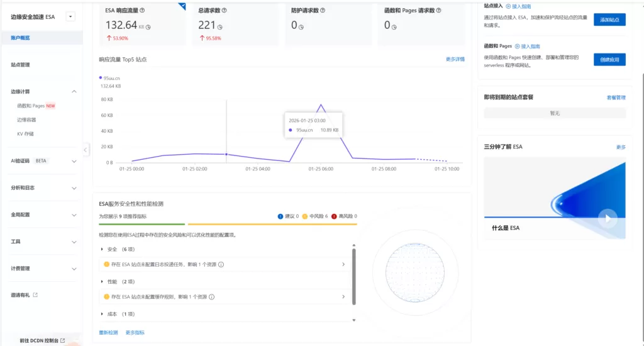The height and width of the screenshot is (346, 644).
Task: Expand the 分析和日志 sidebar section
Action: pyautogui.click(x=74, y=188)
